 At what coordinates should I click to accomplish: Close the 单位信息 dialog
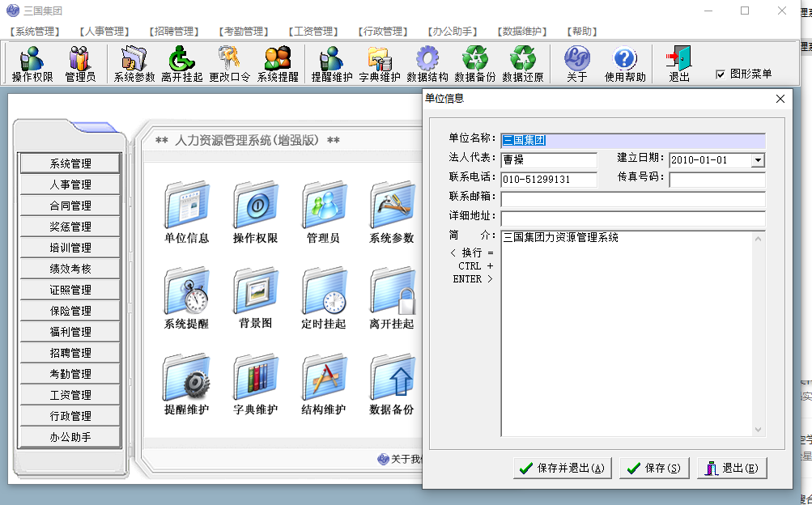[780, 99]
